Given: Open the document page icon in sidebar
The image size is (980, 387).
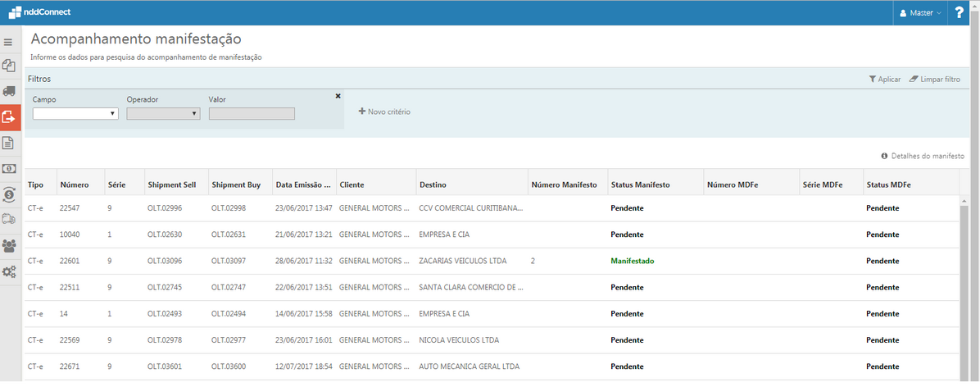Looking at the screenshot, I should point(10,143).
